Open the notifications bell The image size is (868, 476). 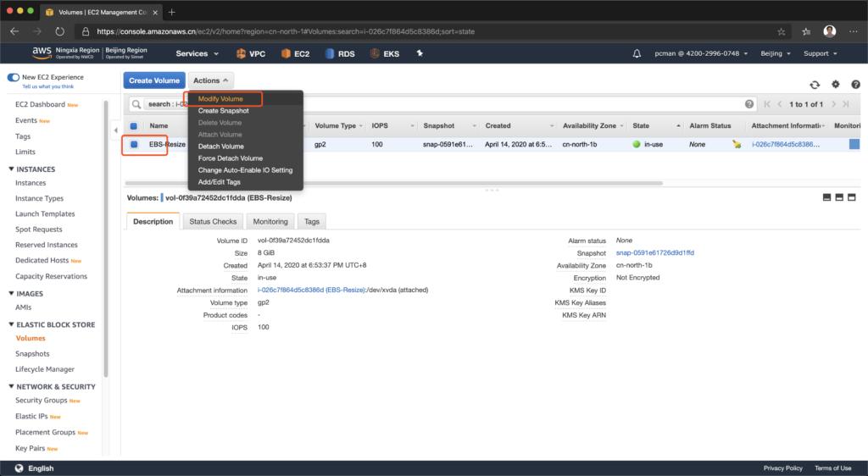point(637,53)
